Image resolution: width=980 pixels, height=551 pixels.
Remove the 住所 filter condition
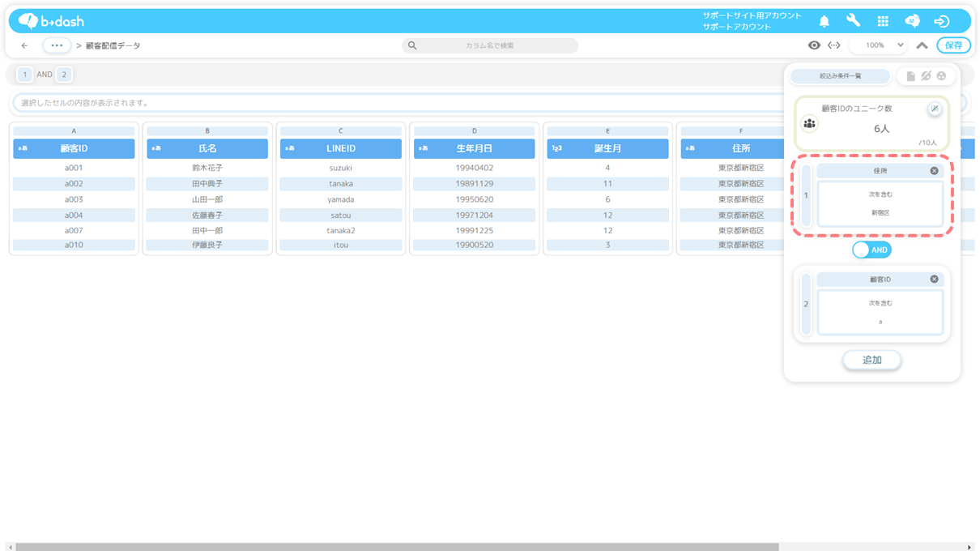(934, 171)
